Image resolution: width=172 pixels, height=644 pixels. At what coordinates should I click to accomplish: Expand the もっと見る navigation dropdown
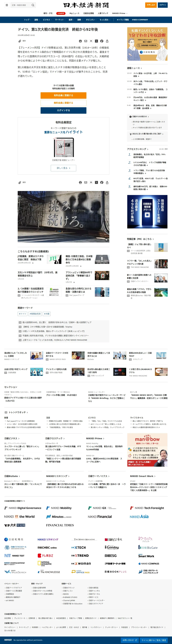pyautogui.click(x=105, y=20)
